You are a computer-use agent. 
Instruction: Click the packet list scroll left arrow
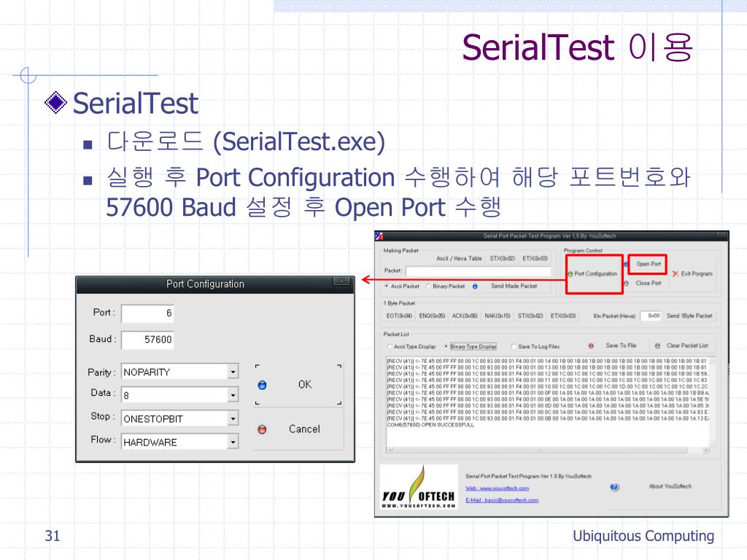point(390,450)
